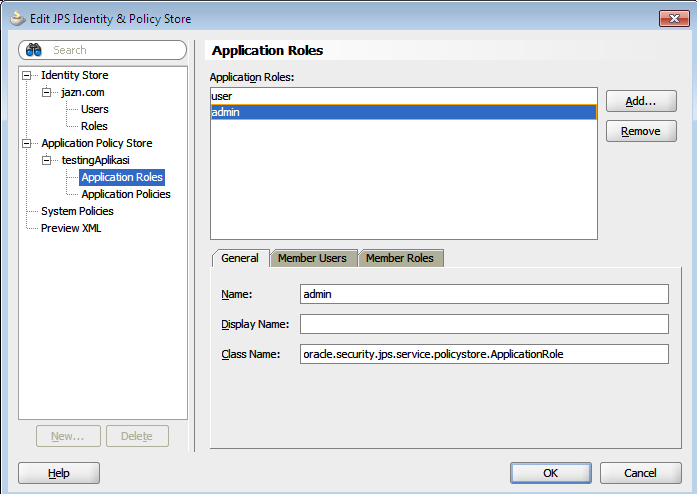
Task: Click the disabled New... button
Action: coord(68,436)
